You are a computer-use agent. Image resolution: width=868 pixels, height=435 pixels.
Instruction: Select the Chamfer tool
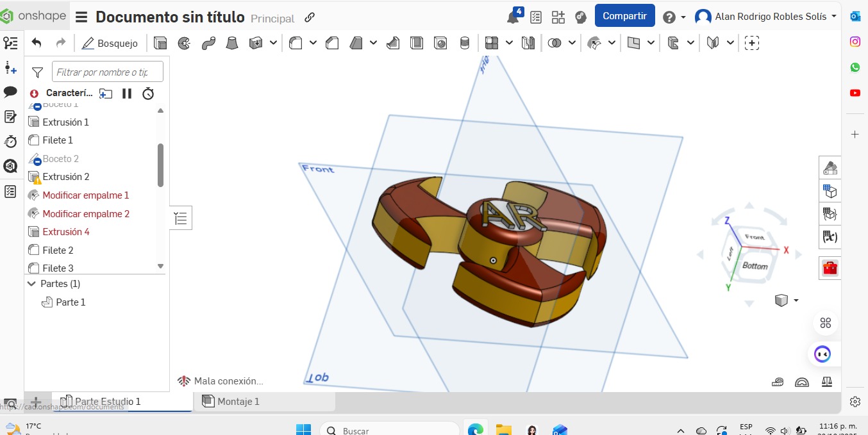pos(332,43)
